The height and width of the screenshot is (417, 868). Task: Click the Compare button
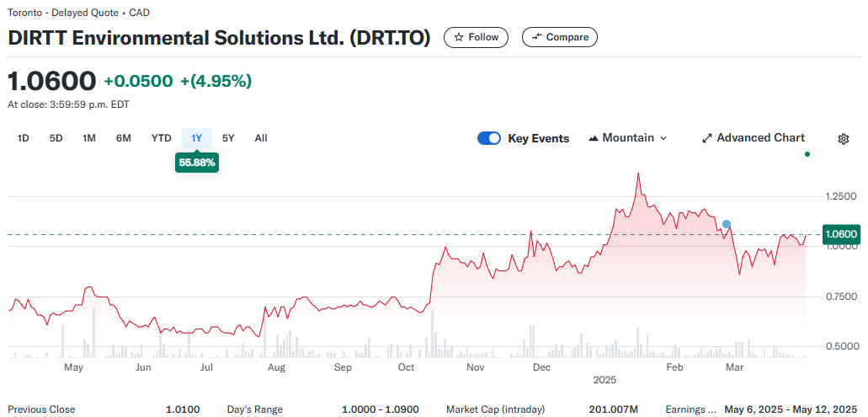[x=560, y=37]
